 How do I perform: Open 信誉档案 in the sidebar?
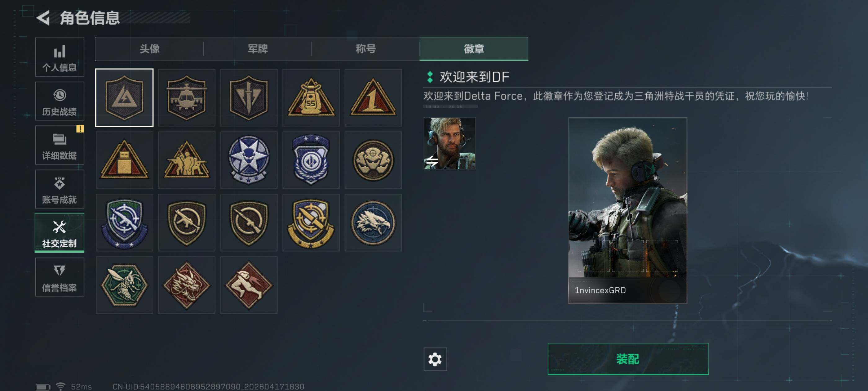pyautogui.click(x=60, y=277)
